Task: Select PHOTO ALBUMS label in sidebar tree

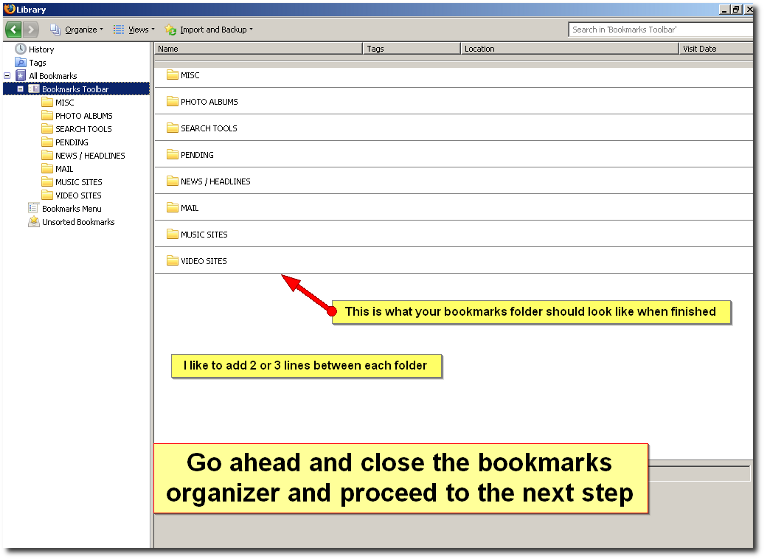Action: pos(84,116)
